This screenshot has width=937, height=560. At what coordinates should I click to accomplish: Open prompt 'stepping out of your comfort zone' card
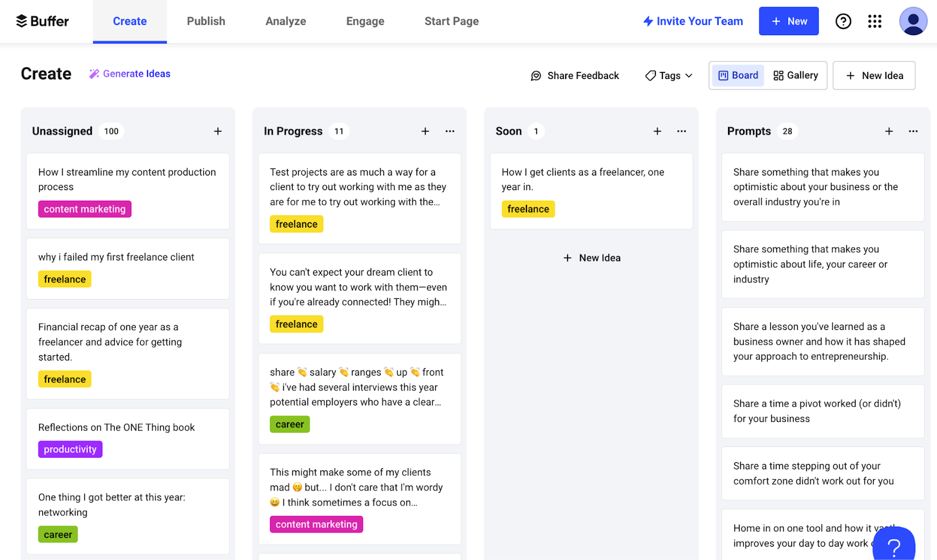tap(823, 473)
